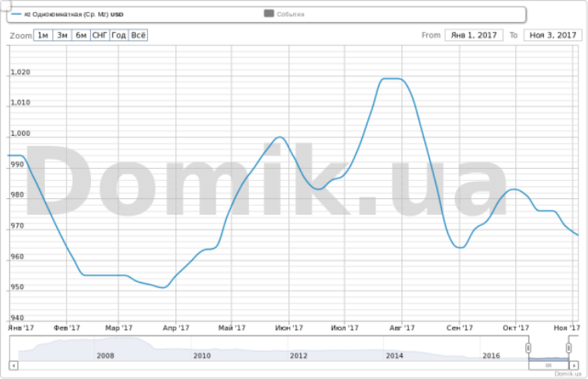Click the 980 y-axis value

(x=17, y=195)
